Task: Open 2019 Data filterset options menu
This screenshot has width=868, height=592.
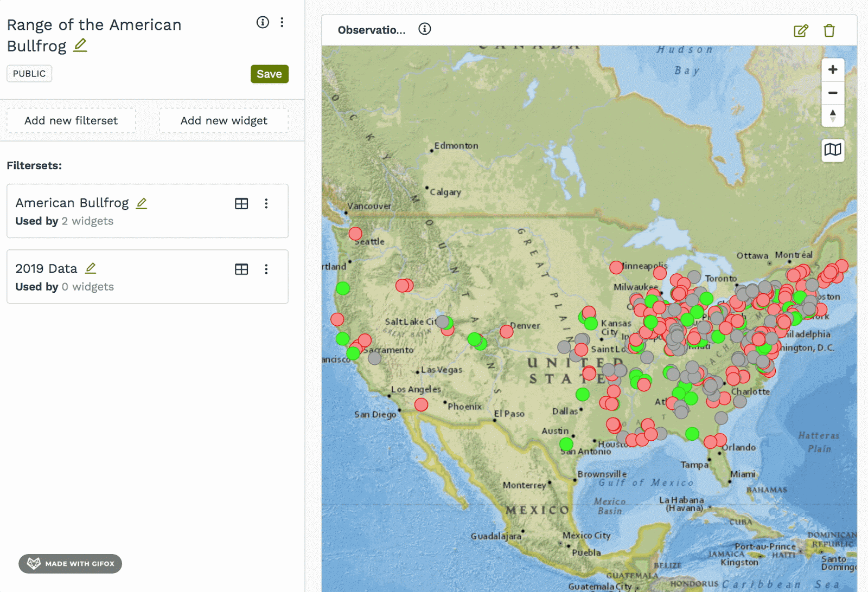Action: [266, 269]
